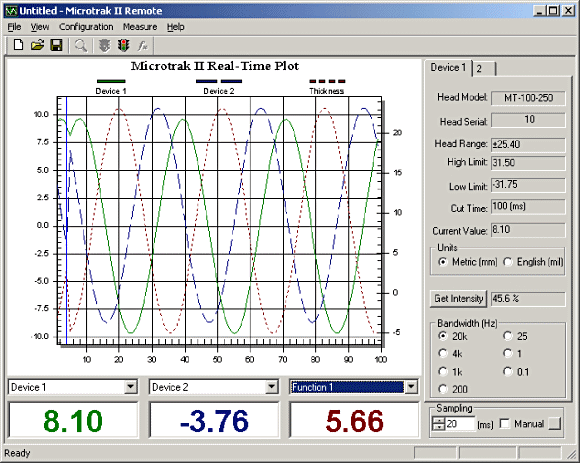Enable the Manual sampling checkbox

[x=505, y=423]
